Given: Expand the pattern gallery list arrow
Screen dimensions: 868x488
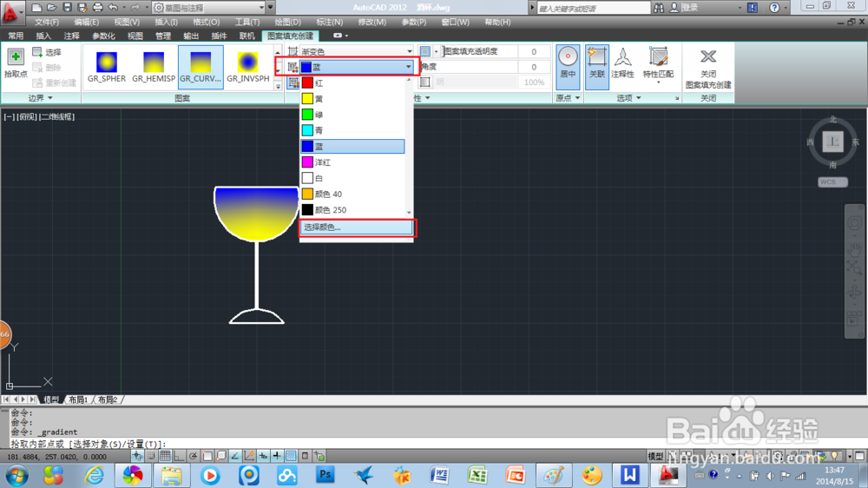Looking at the screenshot, I should click(x=278, y=86).
